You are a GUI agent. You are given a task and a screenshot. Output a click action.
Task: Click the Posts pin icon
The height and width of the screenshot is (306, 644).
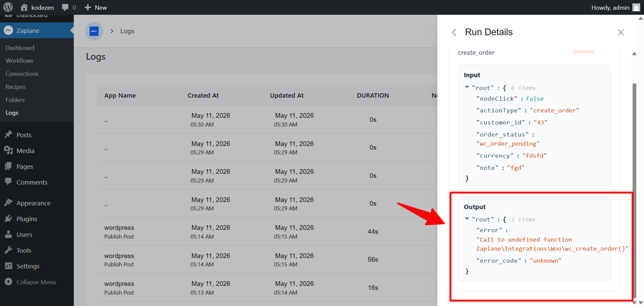[x=8, y=135]
